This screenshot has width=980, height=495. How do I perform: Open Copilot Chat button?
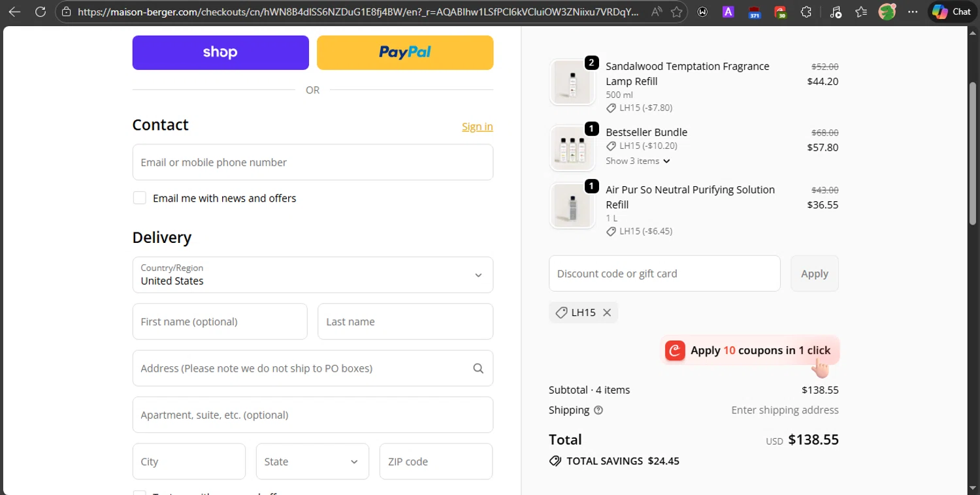952,12
